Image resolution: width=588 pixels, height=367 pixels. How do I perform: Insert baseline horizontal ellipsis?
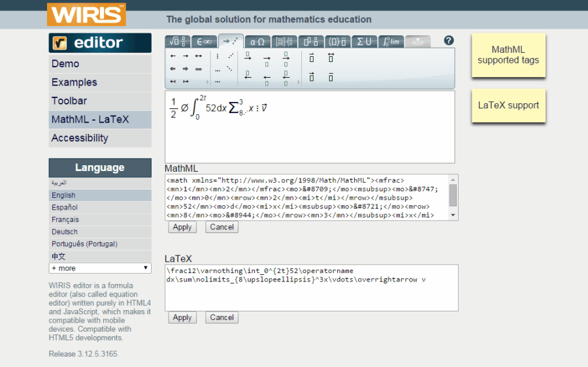click(x=218, y=69)
